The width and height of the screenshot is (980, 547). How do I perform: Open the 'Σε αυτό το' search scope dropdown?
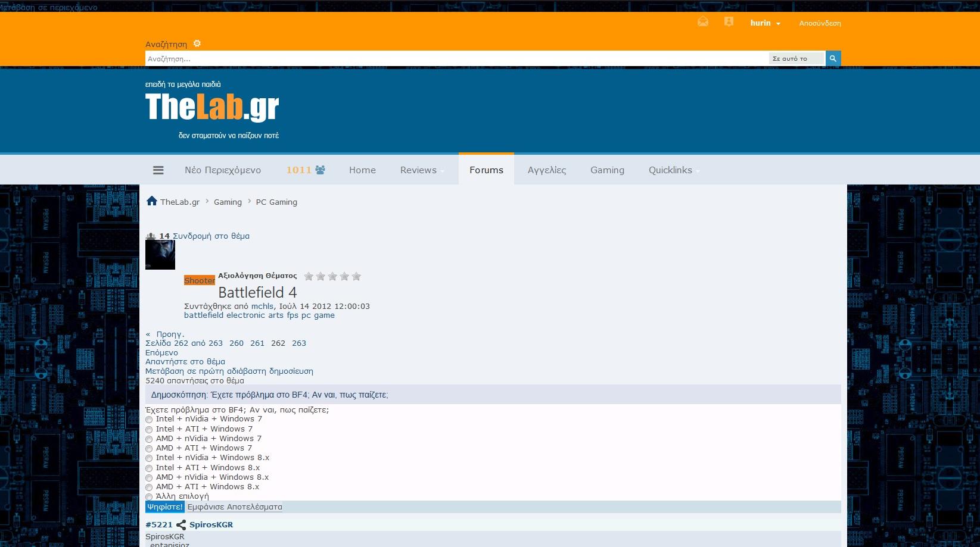click(x=797, y=58)
